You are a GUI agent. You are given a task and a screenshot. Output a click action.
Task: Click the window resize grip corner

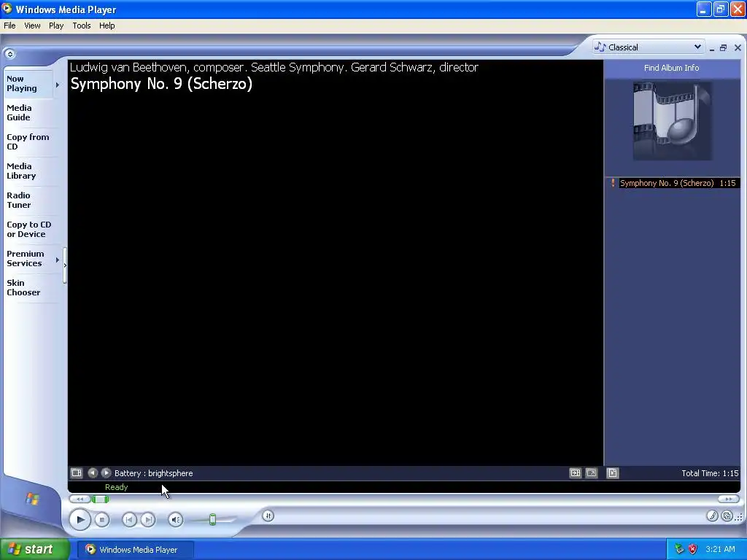pyautogui.click(x=739, y=517)
